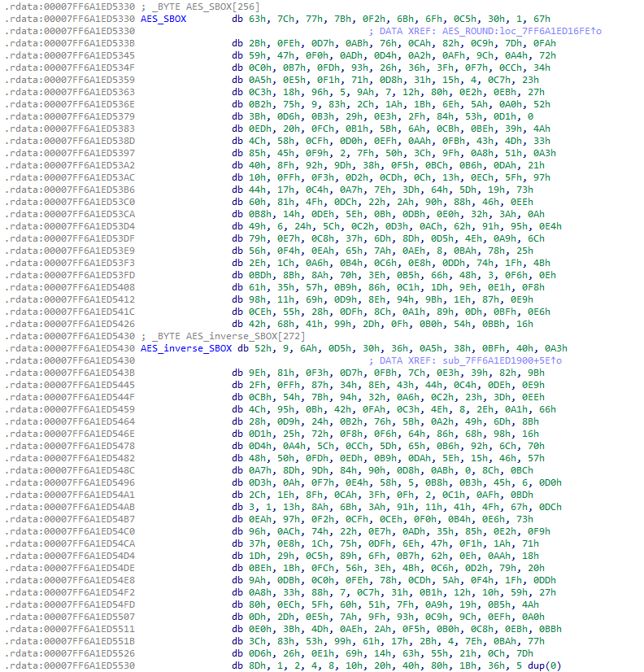644x672 pixels.
Task: Select address .rdata:00007FF6A1ED5530 on the last line
Action: (x=69, y=665)
